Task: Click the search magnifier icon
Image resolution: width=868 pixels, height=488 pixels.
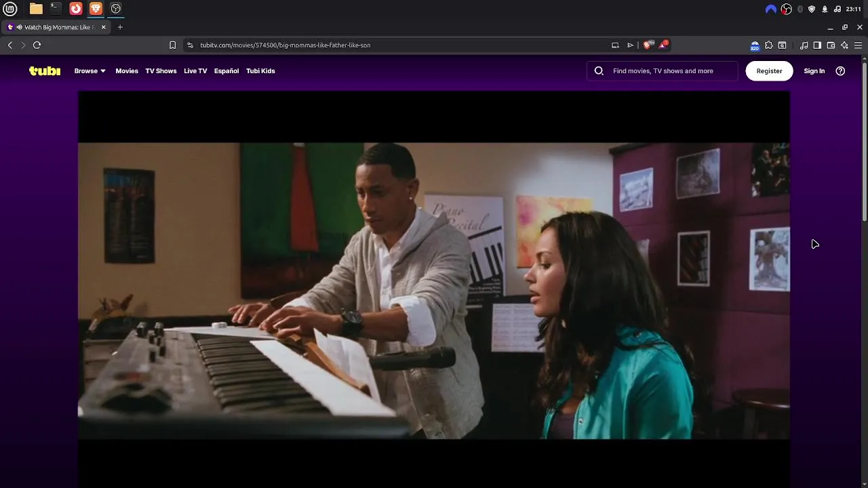Action: click(599, 70)
